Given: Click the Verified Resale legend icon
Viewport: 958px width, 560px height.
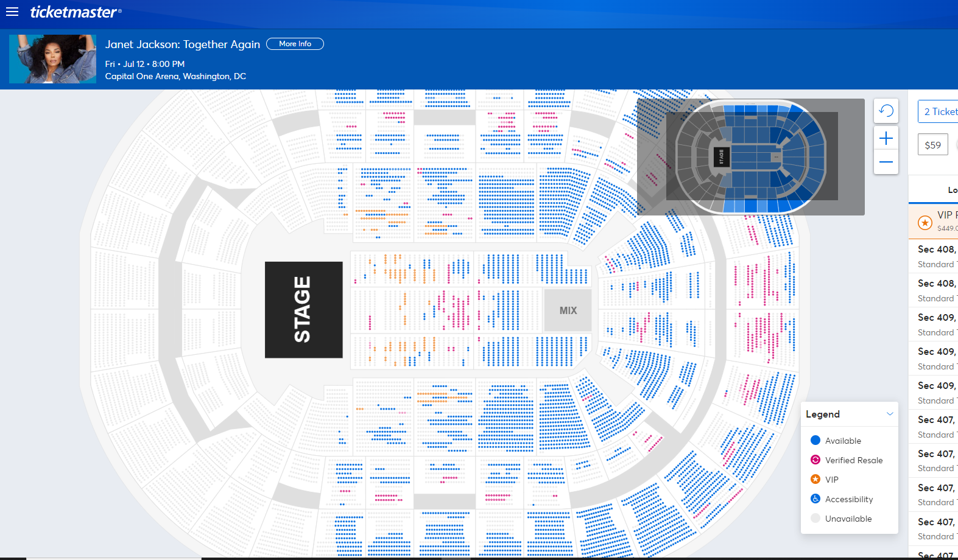Looking at the screenshot, I should [x=815, y=460].
